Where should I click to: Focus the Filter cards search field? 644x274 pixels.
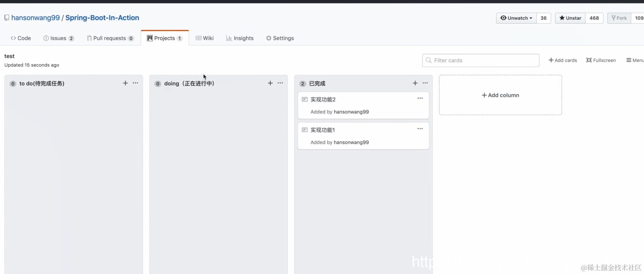(x=481, y=60)
